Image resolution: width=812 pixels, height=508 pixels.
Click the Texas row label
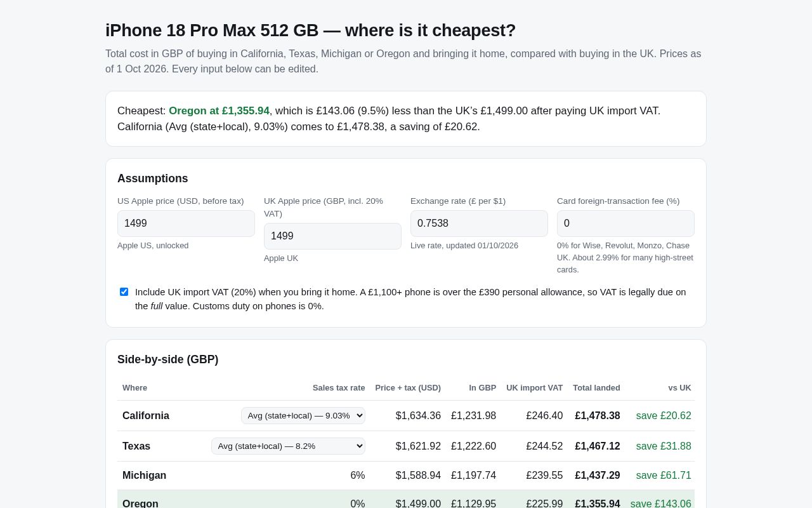[136, 446]
